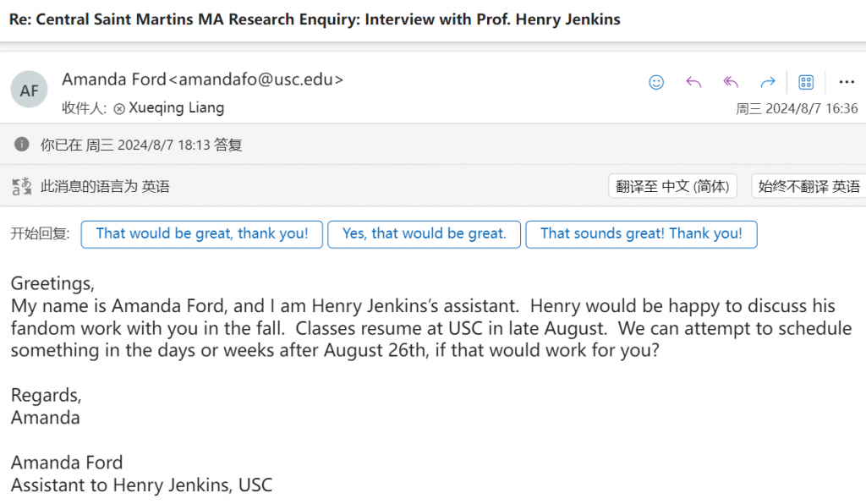Translate the message to Chinese Simplified
Image resolution: width=866 pixels, height=504 pixels.
pos(672,186)
